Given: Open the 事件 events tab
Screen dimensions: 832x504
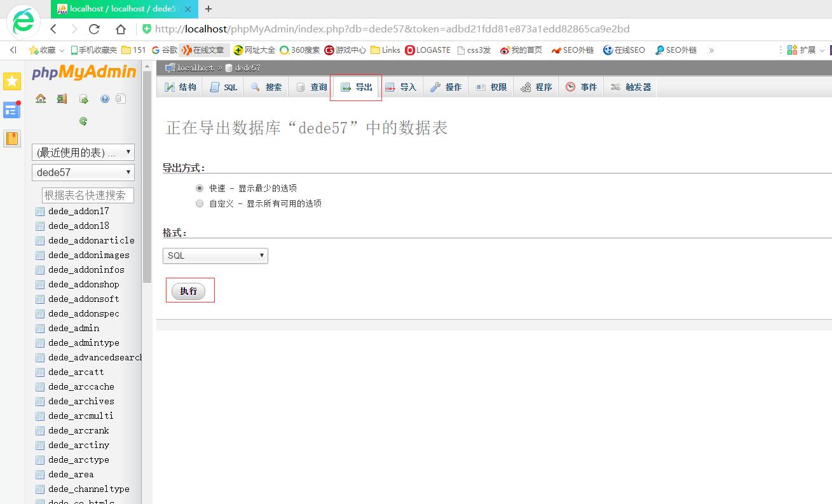Looking at the screenshot, I should 582,87.
